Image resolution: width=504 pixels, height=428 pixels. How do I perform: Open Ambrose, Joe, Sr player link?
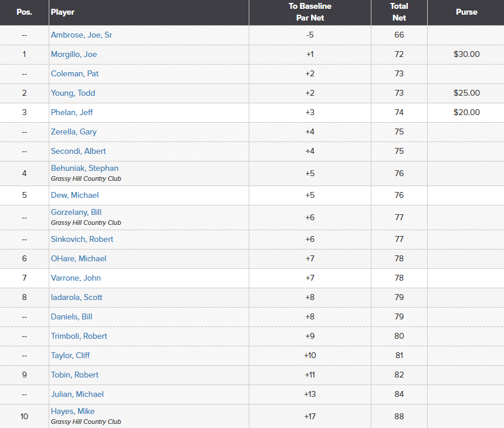click(82, 35)
